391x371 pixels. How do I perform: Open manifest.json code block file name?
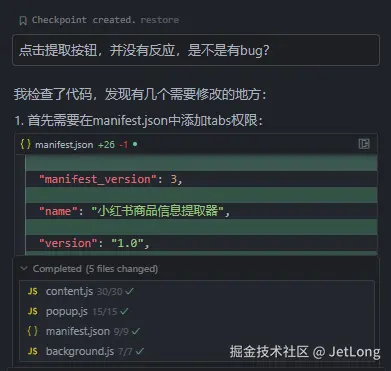[x=64, y=145]
